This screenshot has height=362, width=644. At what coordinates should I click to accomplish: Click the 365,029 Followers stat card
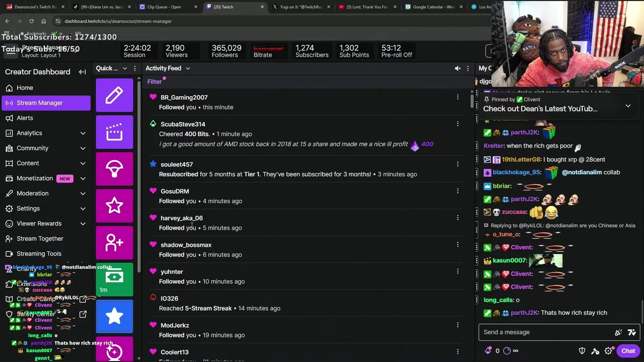click(226, 51)
